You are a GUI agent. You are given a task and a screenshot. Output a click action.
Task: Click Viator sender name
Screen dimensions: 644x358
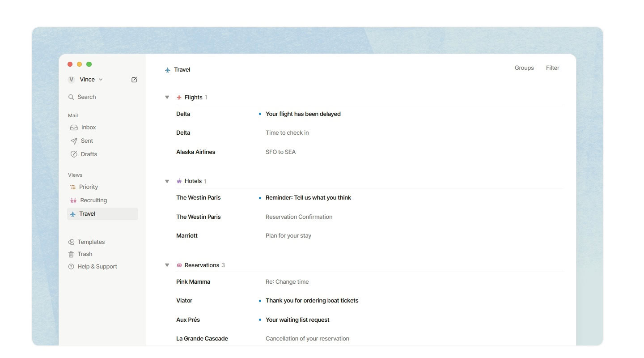(x=184, y=301)
